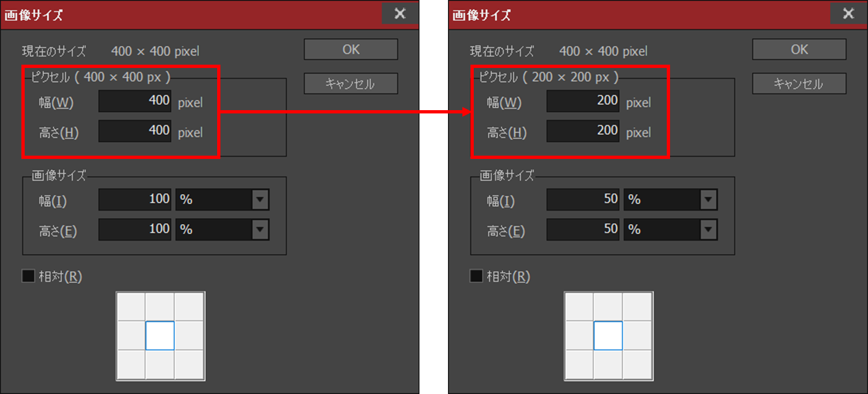Open the 幅(I) unit dropdown beside 50
Viewport: 868px width, 394px height.
(x=708, y=200)
